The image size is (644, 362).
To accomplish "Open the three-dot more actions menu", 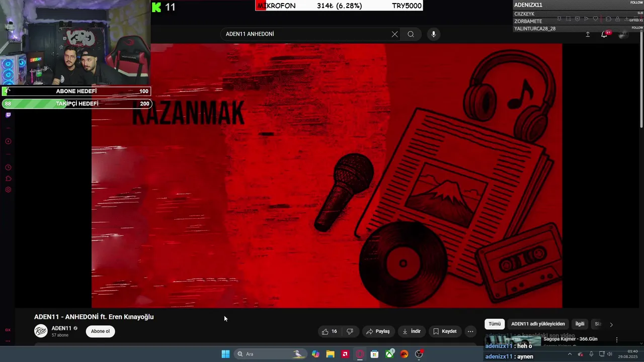I will click(x=470, y=331).
